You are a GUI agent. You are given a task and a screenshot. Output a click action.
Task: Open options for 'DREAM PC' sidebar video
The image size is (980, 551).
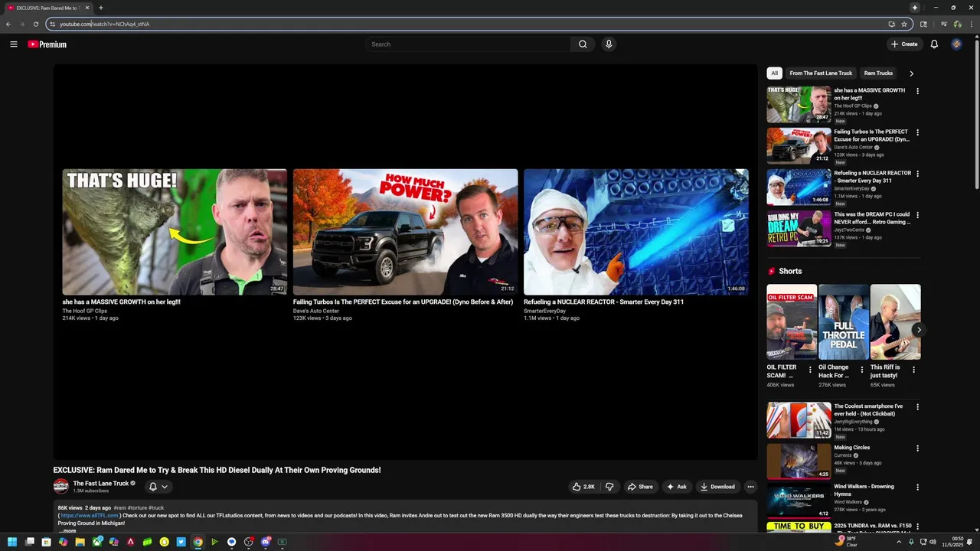(x=917, y=215)
